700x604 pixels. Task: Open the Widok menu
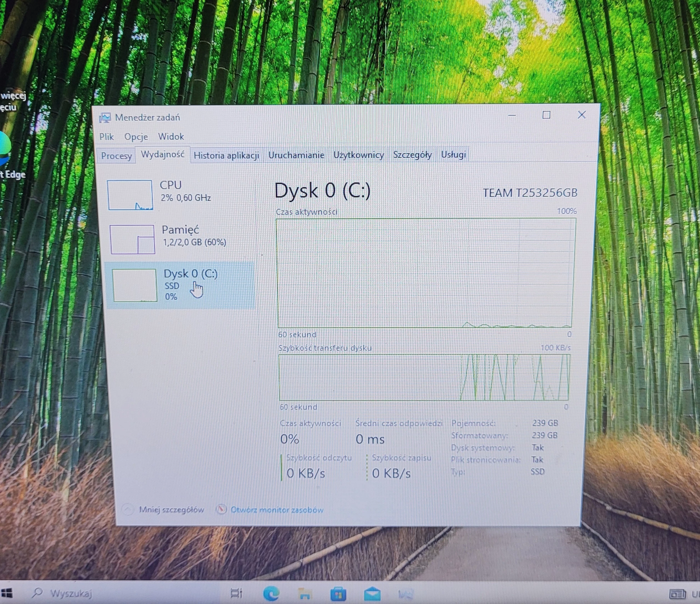pos(171,136)
